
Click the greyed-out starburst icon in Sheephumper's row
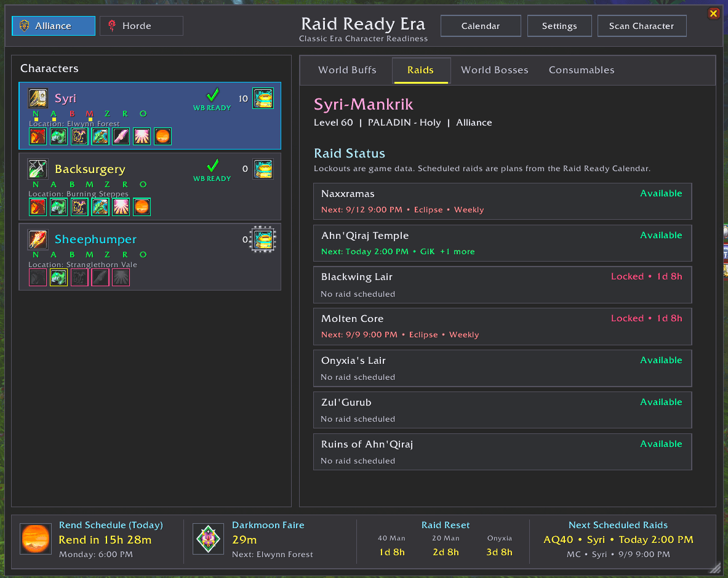[x=121, y=278]
